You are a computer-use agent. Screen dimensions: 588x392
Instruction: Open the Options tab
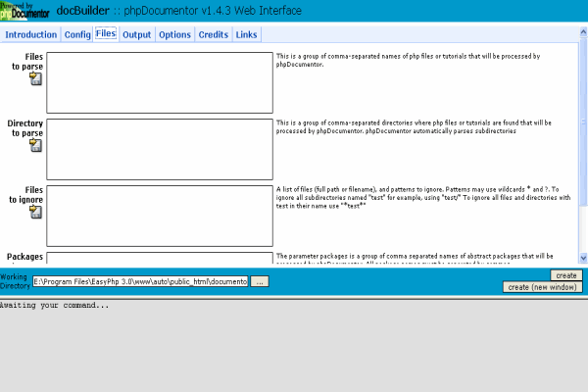click(x=174, y=34)
